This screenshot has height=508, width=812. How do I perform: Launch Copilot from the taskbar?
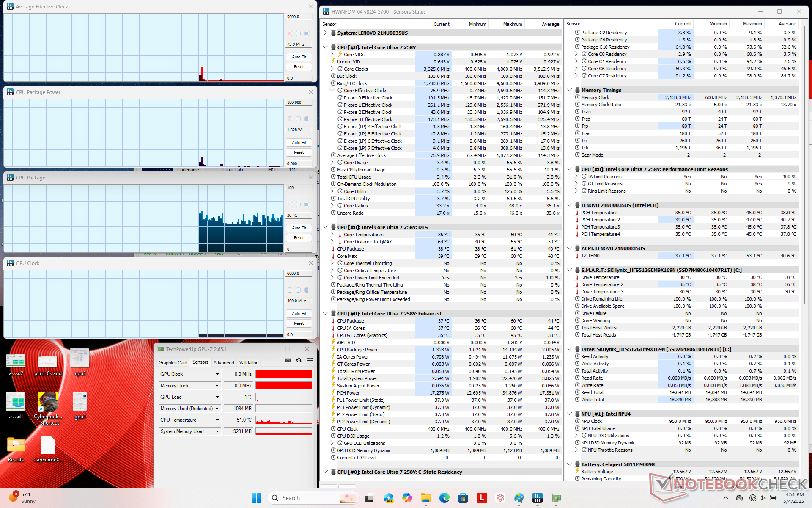407,498
